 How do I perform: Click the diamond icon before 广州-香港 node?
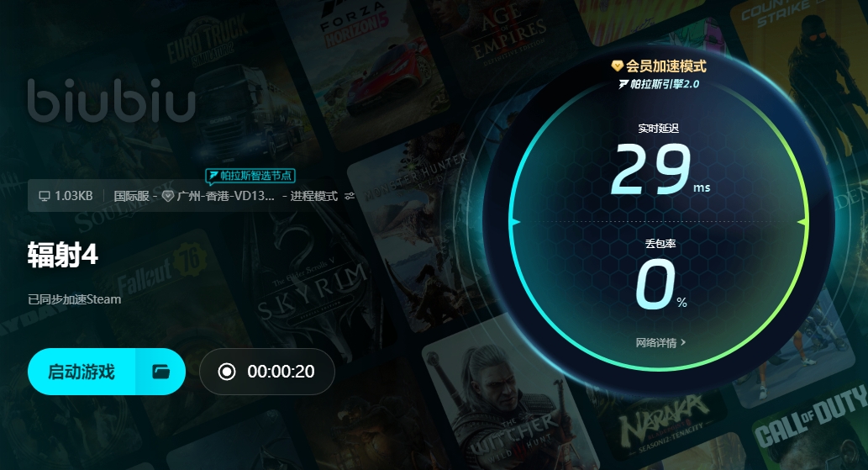168,196
